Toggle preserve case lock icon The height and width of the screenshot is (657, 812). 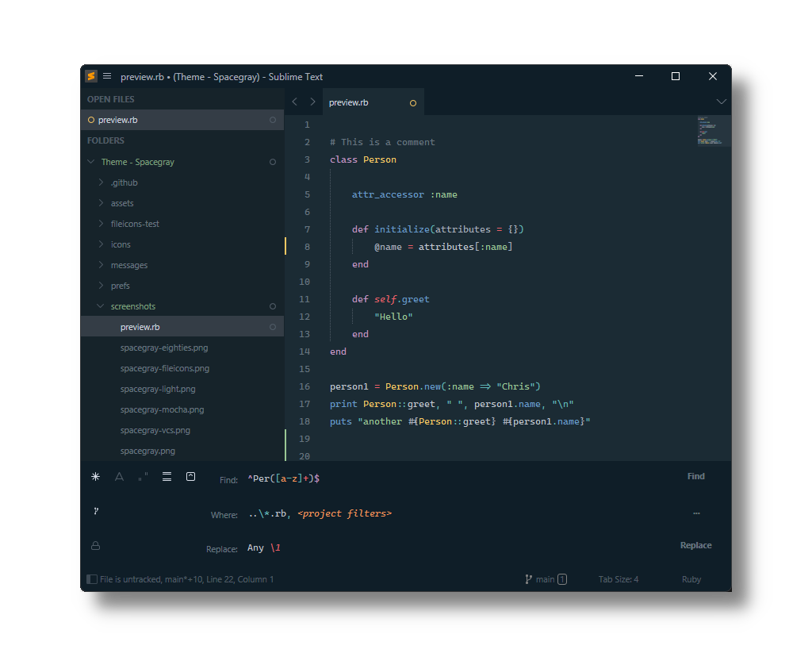pyautogui.click(x=96, y=546)
